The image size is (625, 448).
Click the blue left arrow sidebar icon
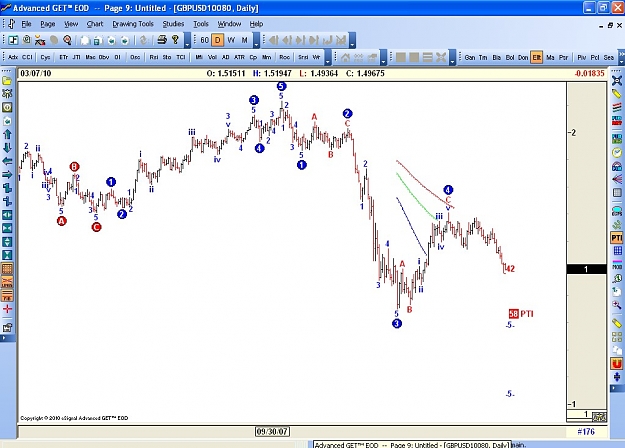pyautogui.click(x=7, y=161)
